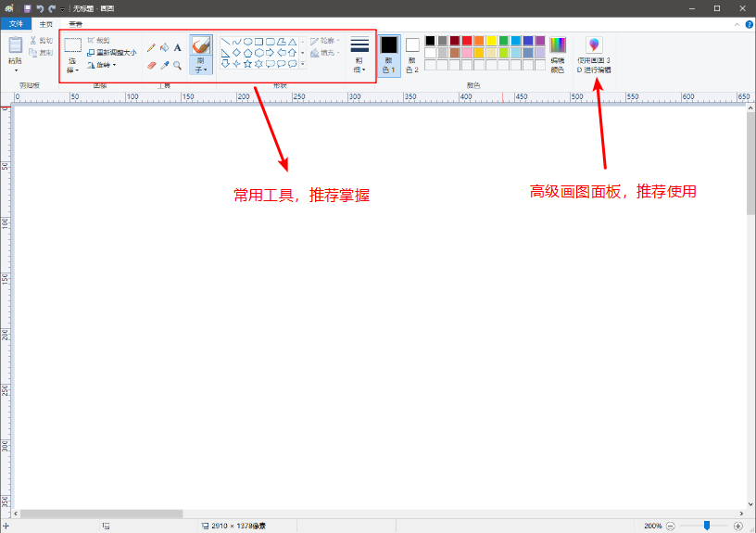Choose the Diamond shape
Image resolution: width=756 pixels, height=533 pixels.
(236, 53)
